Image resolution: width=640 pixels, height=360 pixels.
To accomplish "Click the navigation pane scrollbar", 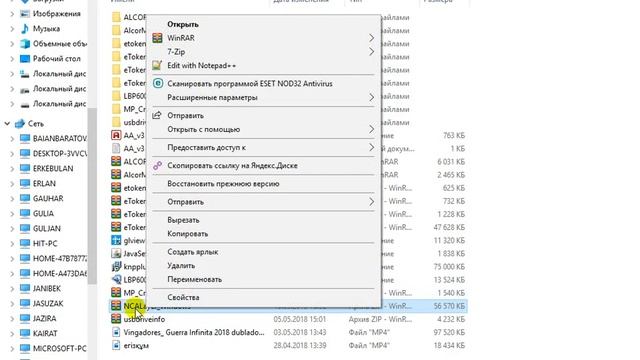I will coord(92,196).
